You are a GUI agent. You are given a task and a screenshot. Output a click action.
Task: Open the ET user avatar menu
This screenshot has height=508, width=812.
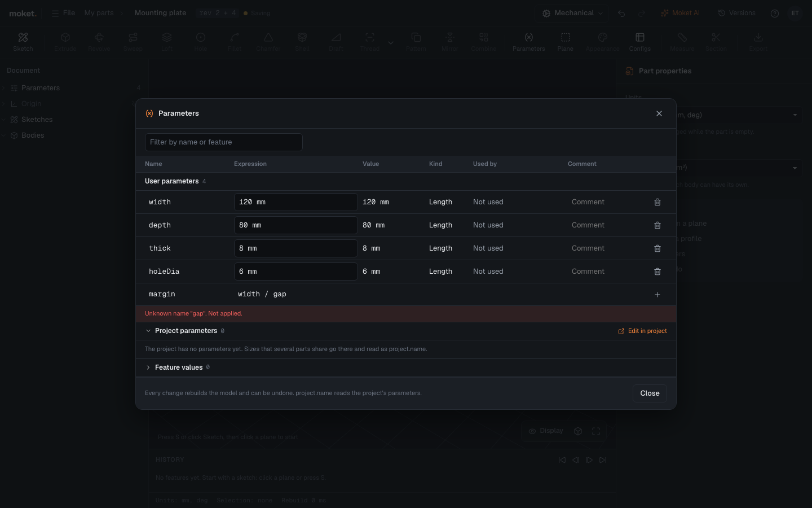[x=795, y=13]
